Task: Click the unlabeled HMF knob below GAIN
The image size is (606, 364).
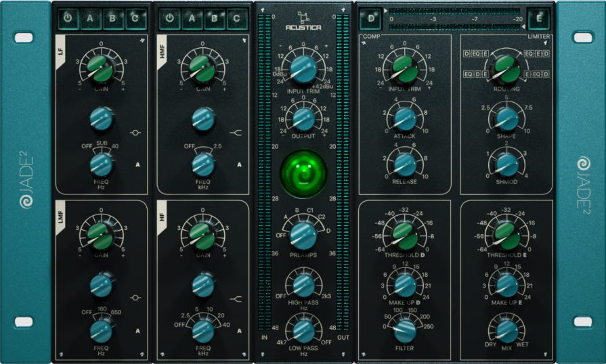Action: click(203, 118)
